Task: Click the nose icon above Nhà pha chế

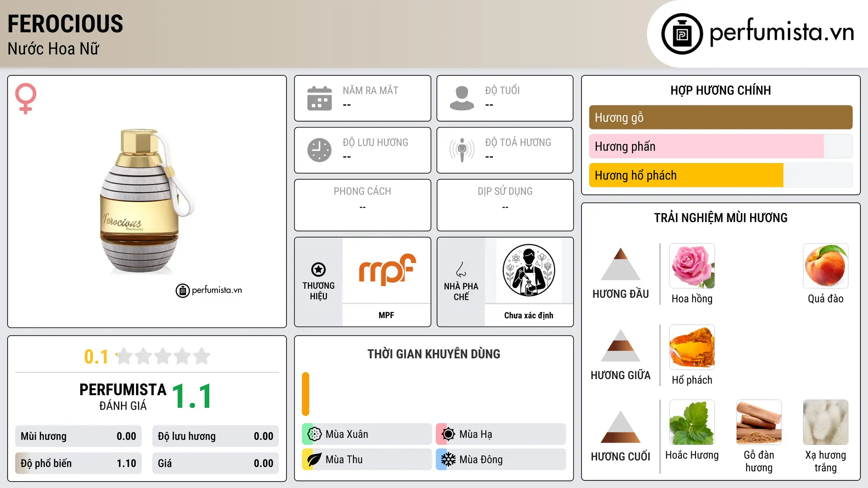Action: [x=461, y=269]
